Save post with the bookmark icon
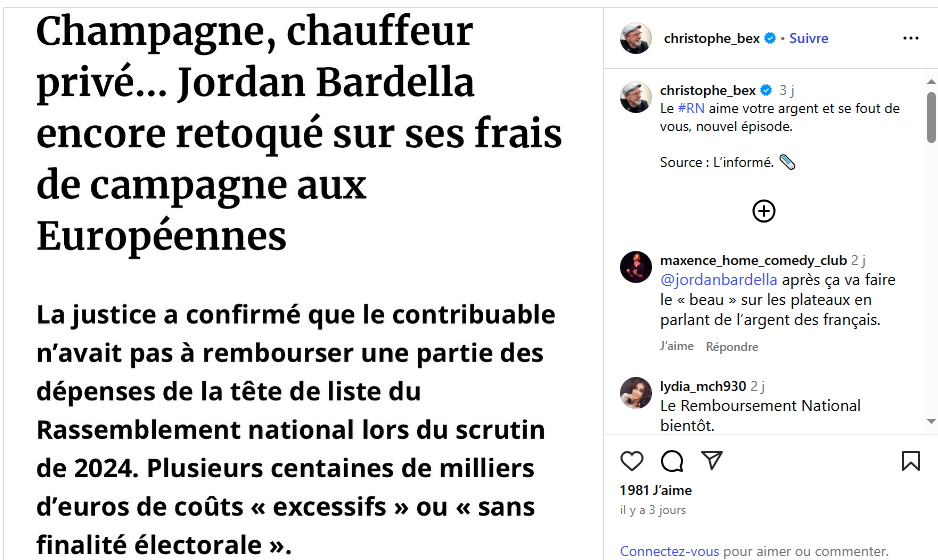Image resolution: width=938 pixels, height=560 pixels. point(910,461)
